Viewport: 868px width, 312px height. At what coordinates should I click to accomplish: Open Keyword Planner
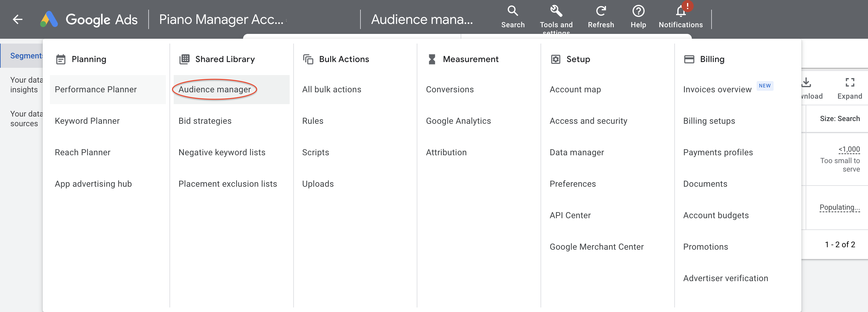pyautogui.click(x=87, y=121)
